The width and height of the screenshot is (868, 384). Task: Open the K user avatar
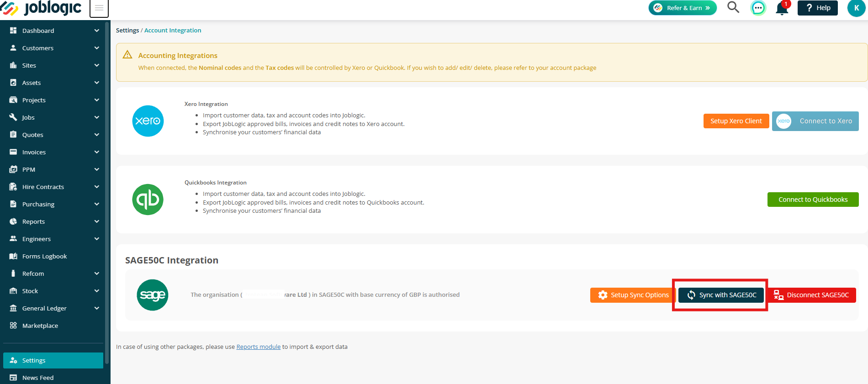(857, 8)
